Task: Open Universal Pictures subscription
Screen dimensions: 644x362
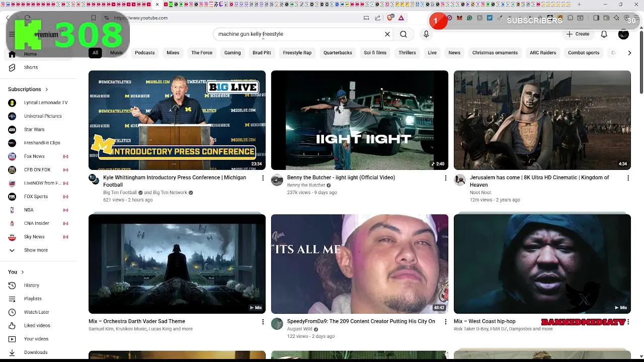Action: click(x=38, y=116)
